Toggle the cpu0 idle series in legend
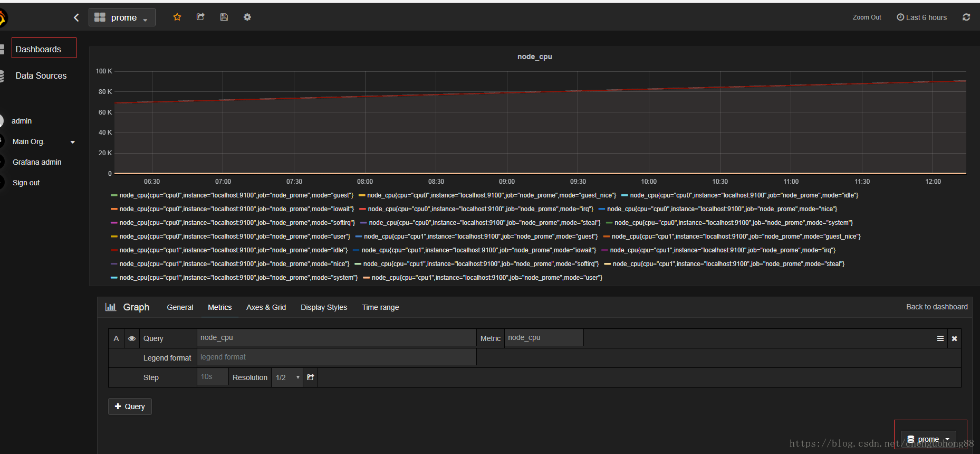The width and height of the screenshot is (980, 454). pyautogui.click(x=739, y=195)
